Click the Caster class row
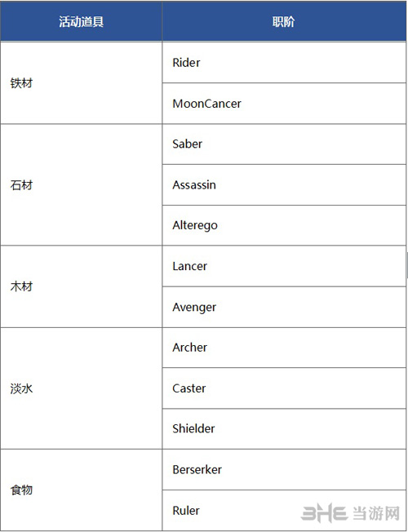 [284, 388]
